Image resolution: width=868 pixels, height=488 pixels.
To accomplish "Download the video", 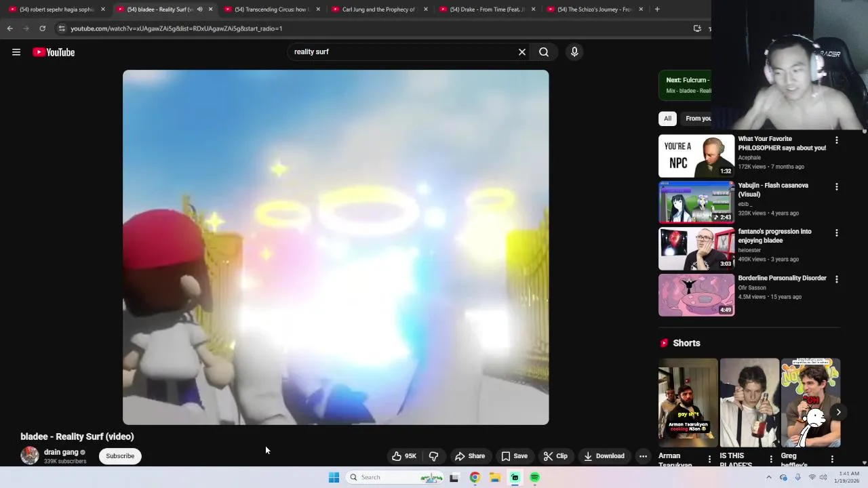I will pyautogui.click(x=604, y=456).
